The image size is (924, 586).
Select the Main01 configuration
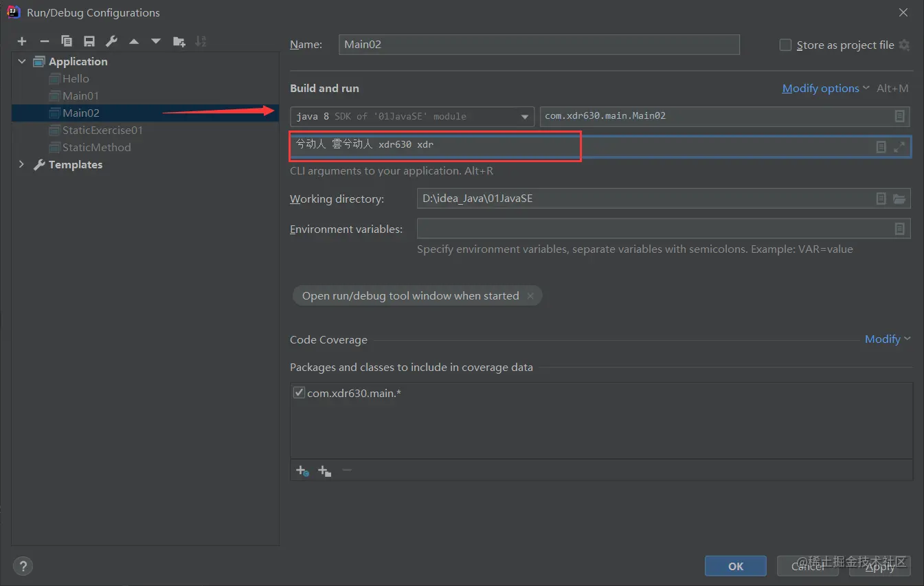pos(80,95)
